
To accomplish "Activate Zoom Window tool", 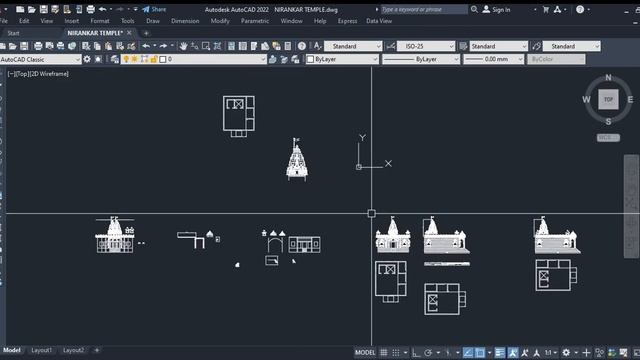I will 206,46.
